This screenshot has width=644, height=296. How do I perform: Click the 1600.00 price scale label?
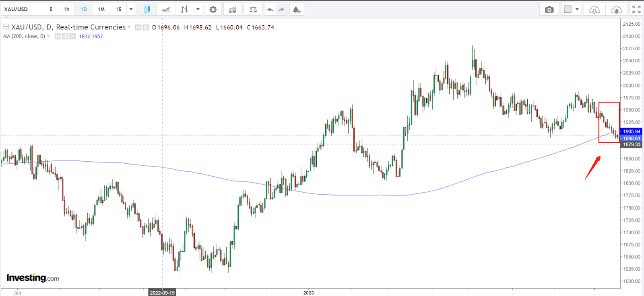click(x=632, y=281)
